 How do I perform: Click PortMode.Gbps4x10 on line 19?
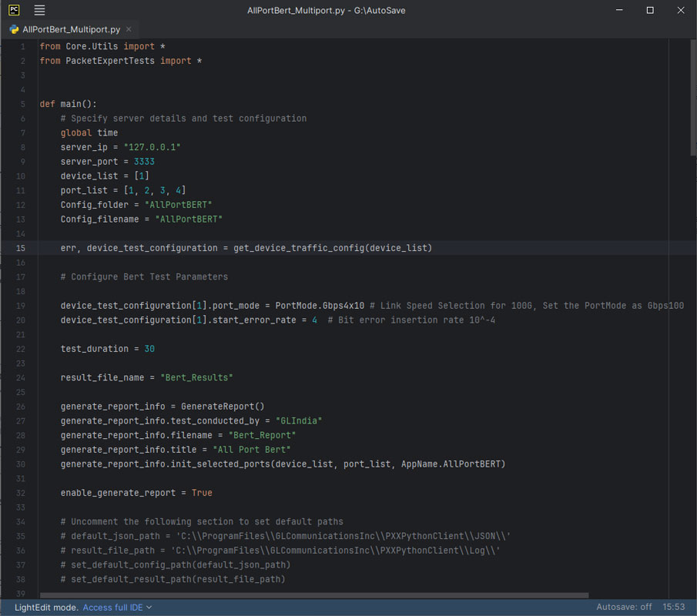[320, 306]
